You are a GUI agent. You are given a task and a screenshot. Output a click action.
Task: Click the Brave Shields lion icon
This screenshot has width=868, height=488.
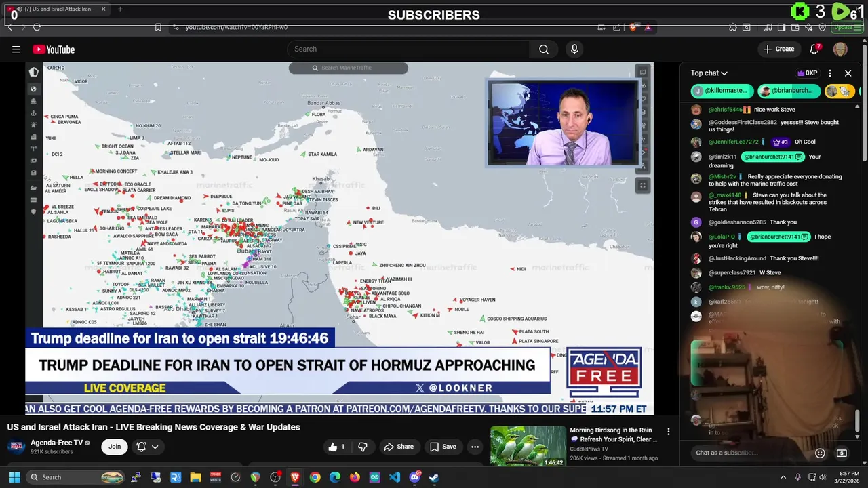pos(633,27)
